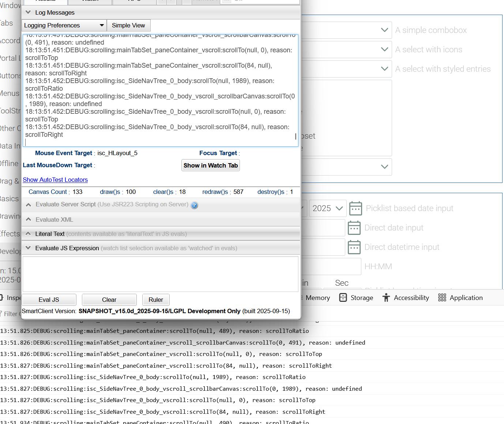Click the 'A simple combobox' label
Screen dimensions: 504x424
point(431,30)
